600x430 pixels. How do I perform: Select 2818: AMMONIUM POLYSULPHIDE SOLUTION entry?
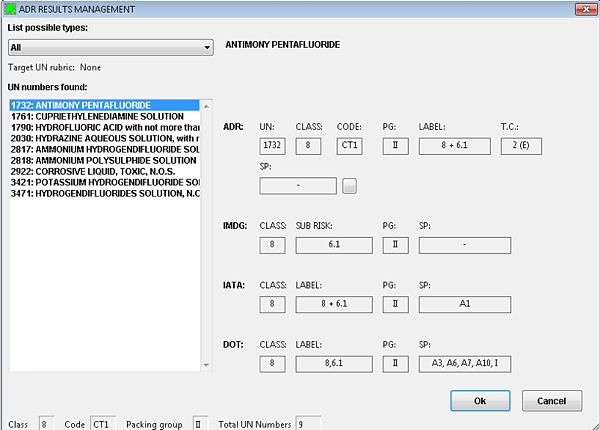104,160
